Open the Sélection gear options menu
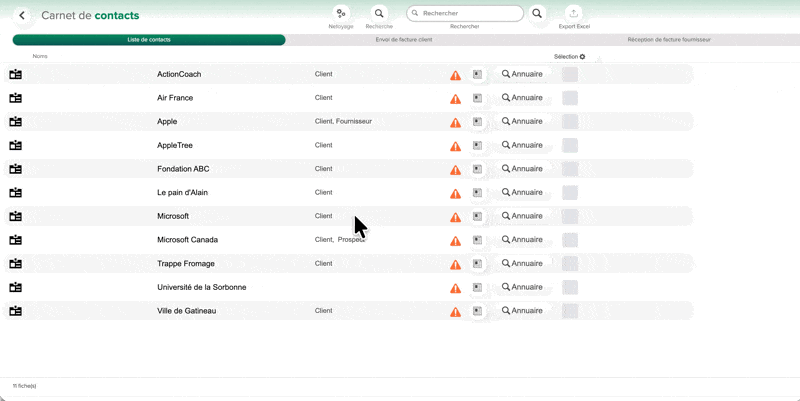The width and height of the screenshot is (800, 401). (x=583, y=57)
